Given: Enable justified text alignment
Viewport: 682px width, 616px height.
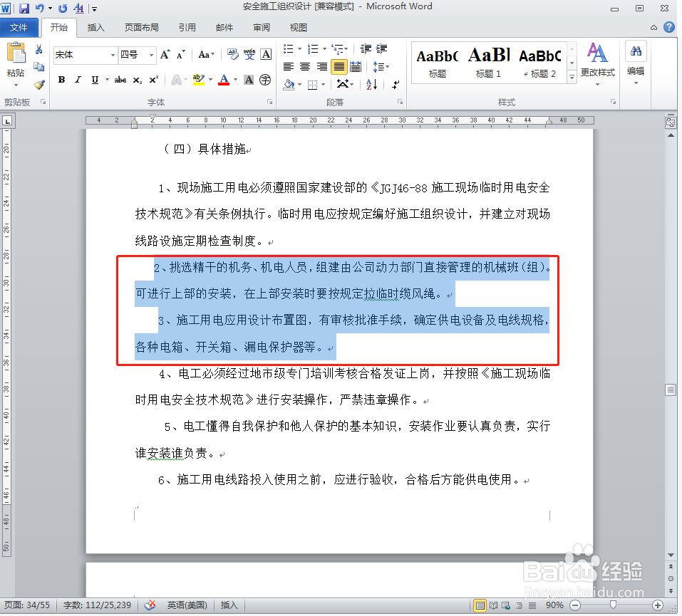Looking at the screenshot, I should click(339, 66).
